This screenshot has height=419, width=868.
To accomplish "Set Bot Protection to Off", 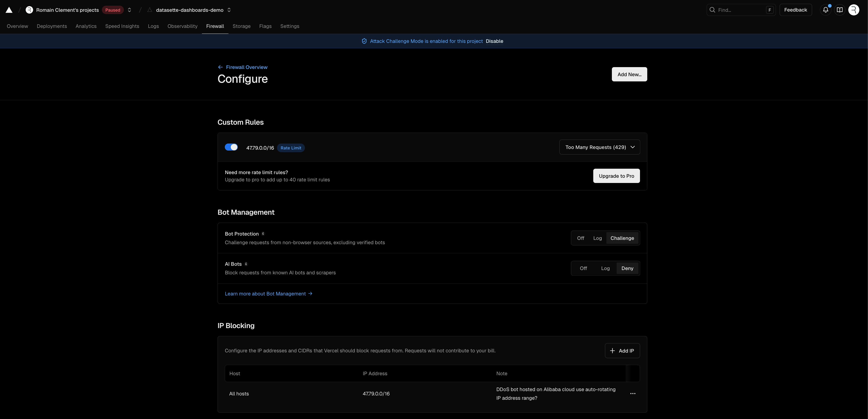I will tap(581, 238).
